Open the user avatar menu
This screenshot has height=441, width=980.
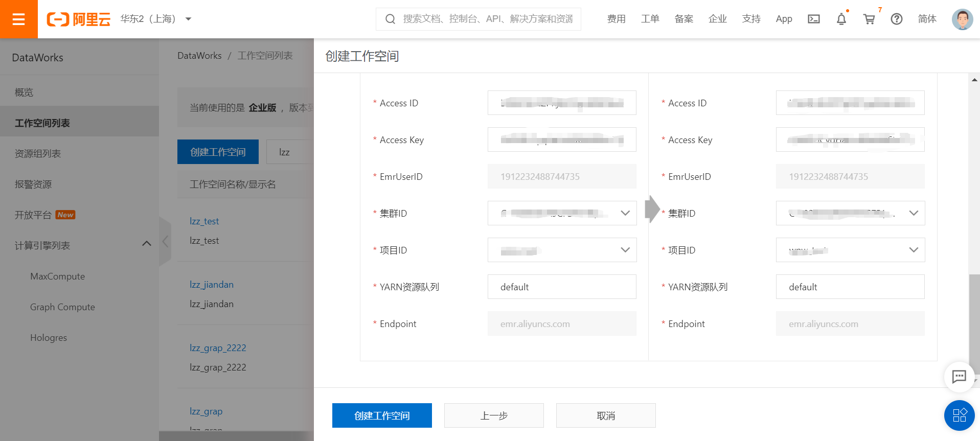(962, 19)
